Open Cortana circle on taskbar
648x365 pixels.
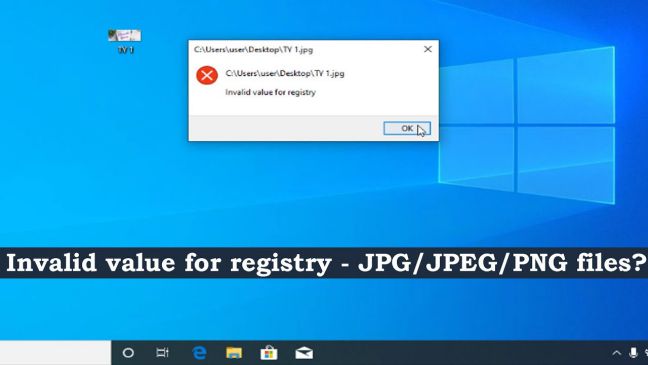(x=128, y=353)
